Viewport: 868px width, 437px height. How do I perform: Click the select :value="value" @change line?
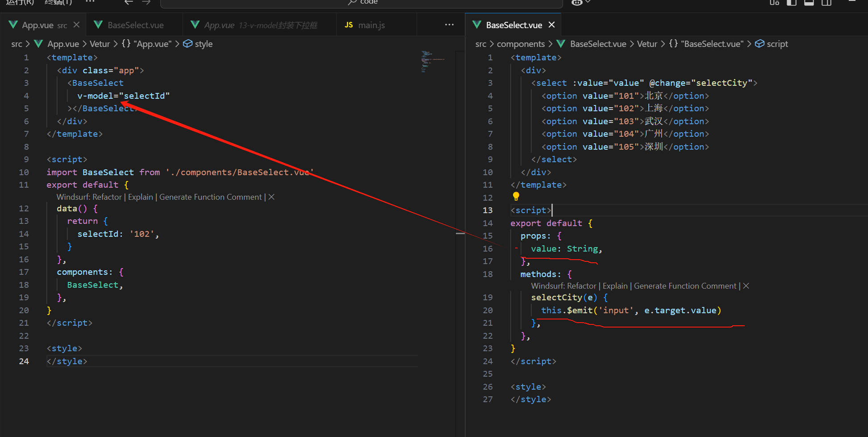click(644, 83)
